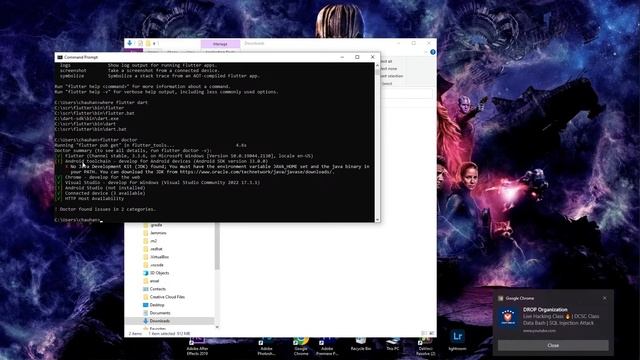This screenshot has height=360, width=640.
Task: Click the properties icon in Explorer quick access toolbar
Action: click(140, 43)
